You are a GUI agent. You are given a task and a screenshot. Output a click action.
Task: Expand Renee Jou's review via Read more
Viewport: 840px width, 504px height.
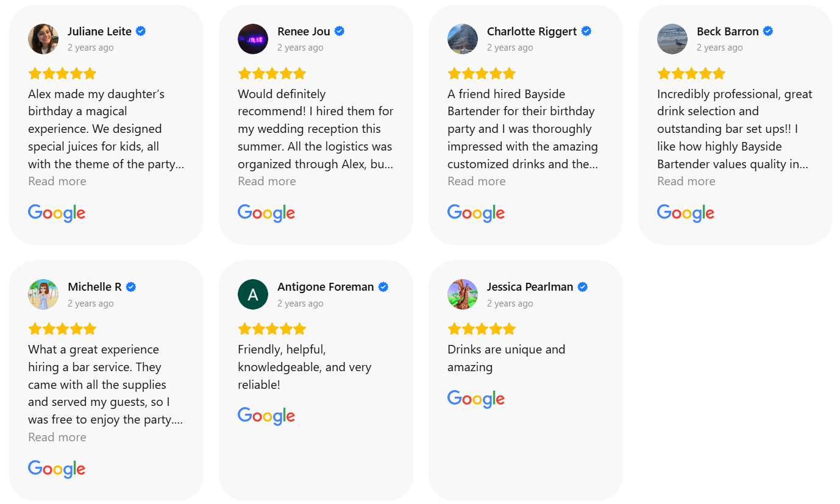[x=267, y=181]
